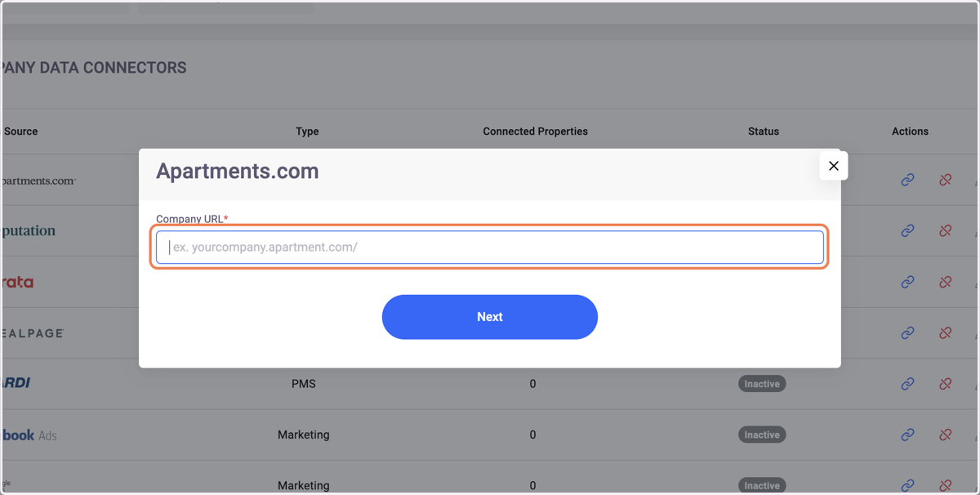Viewport: 980px width, 495px height.
Task: Click the Company URL label
Action: pyautogui.click(x=192, y=219)
